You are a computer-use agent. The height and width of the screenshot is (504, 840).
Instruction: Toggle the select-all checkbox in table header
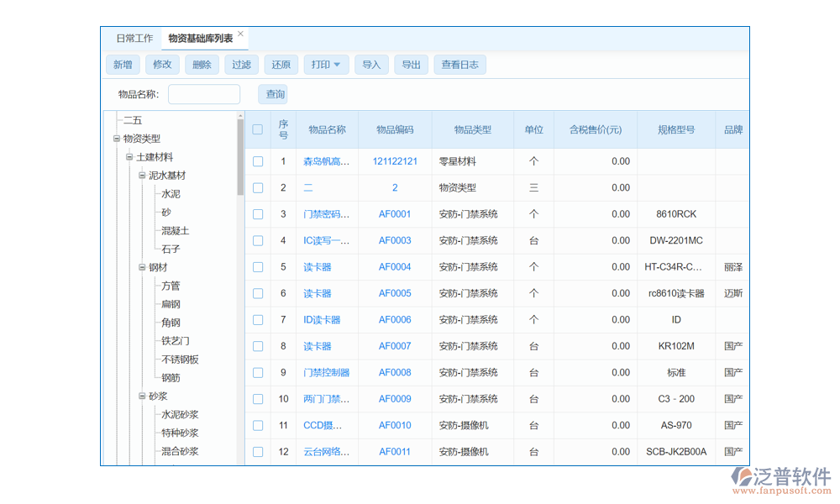[258, 129]
